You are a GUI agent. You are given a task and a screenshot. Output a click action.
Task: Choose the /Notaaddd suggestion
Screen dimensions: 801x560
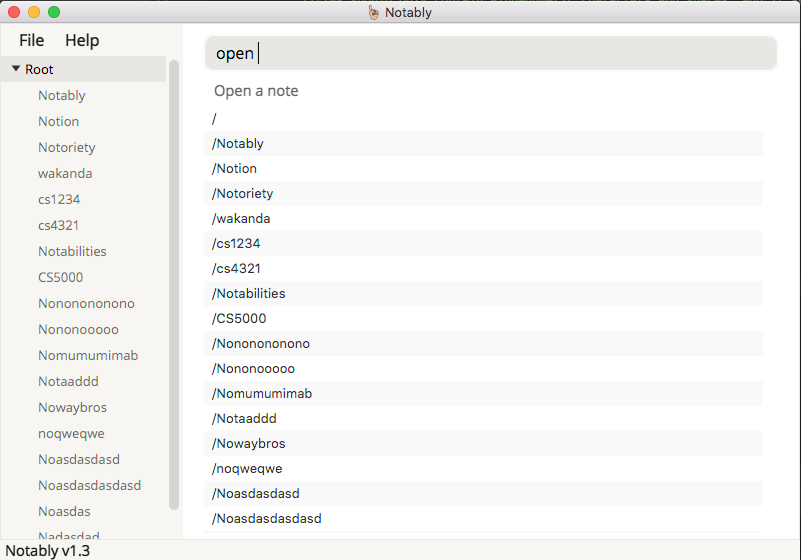(x=483, y=419)
